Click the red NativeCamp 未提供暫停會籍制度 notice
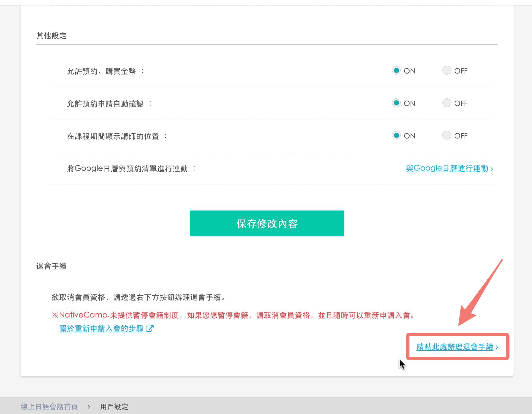The image size is (532, 414). tap(233, 315)
